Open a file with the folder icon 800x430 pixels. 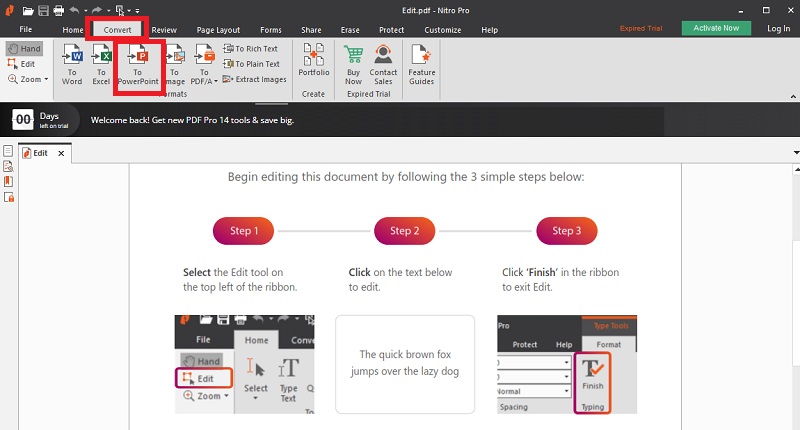(x=28, y=10)
